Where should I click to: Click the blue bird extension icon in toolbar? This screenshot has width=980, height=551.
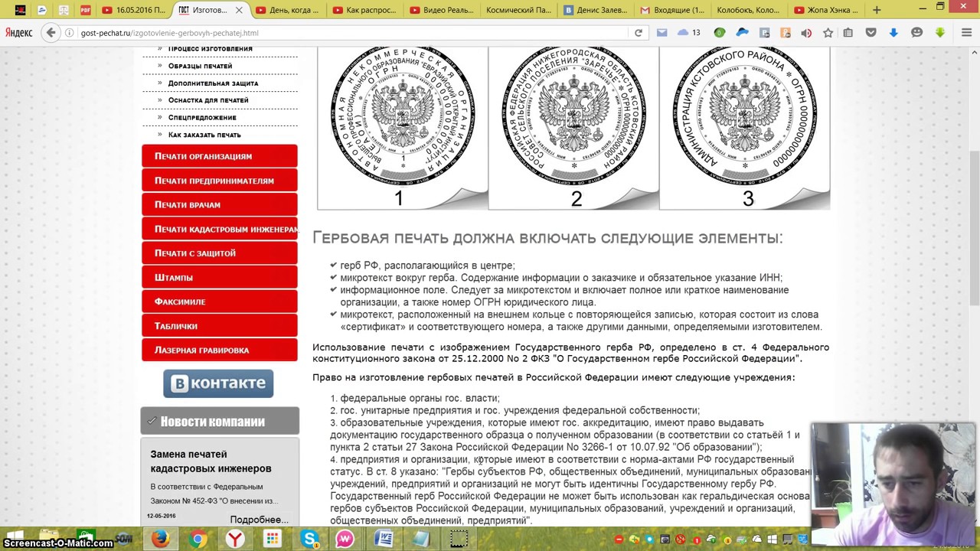click(742, 33)
